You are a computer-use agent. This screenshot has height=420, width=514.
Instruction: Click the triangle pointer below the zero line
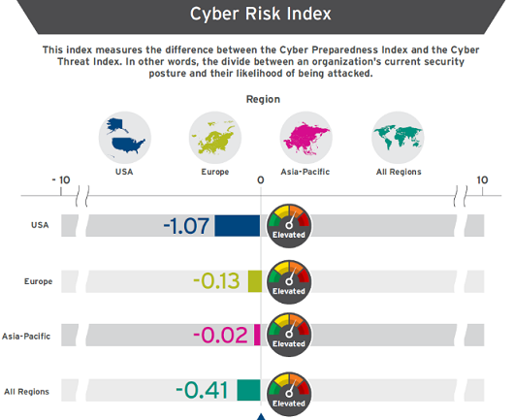[261, 417]
